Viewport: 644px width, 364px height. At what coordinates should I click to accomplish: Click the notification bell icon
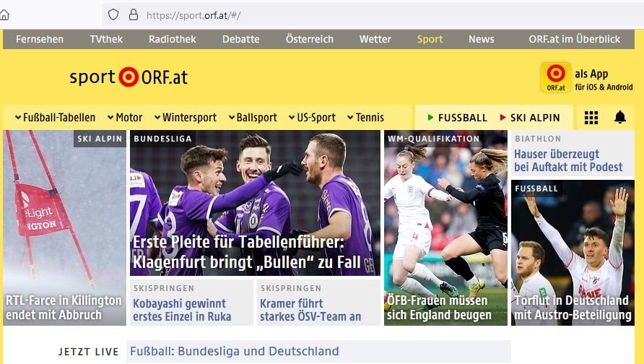(x=619, y=118)
